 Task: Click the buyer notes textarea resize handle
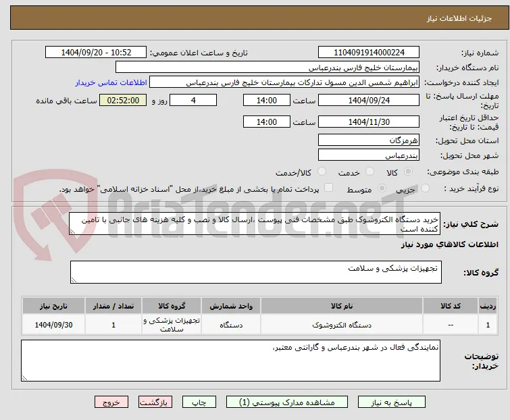click(25, 377)
